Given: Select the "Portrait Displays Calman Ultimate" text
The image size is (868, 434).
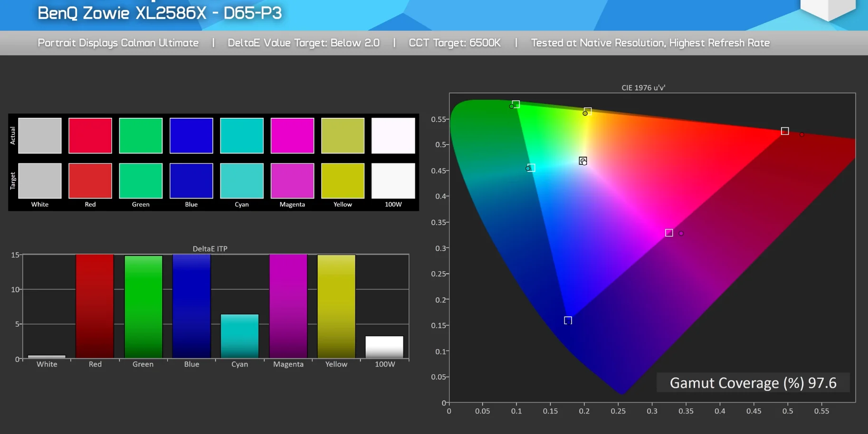Looking at the screenshot, I should coord(118,43).
